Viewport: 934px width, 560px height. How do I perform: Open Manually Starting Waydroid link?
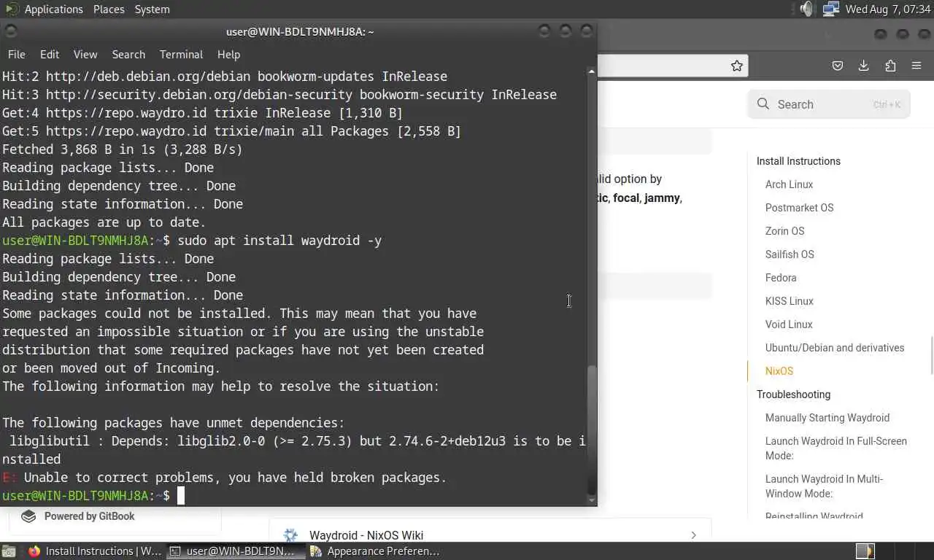click(827, 418)
